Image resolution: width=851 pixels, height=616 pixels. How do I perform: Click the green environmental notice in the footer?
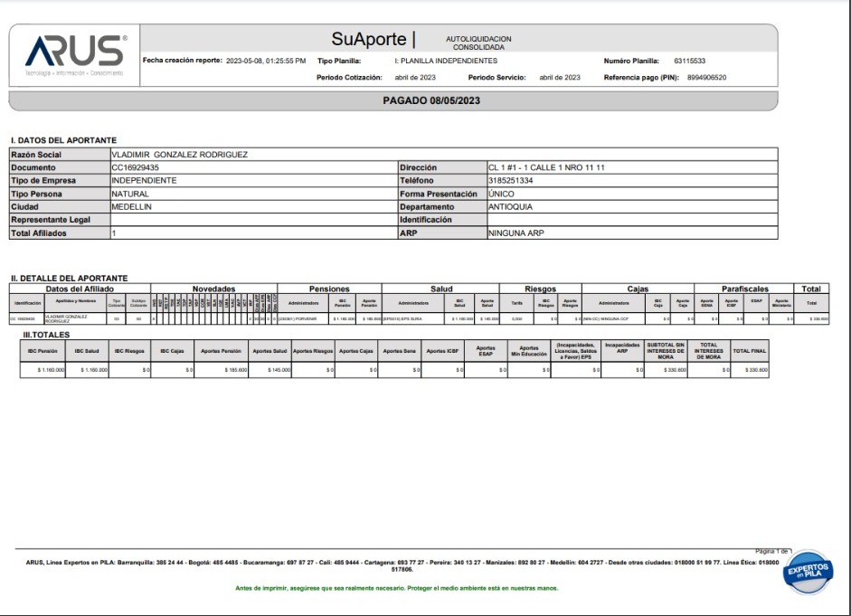point(396,588)
